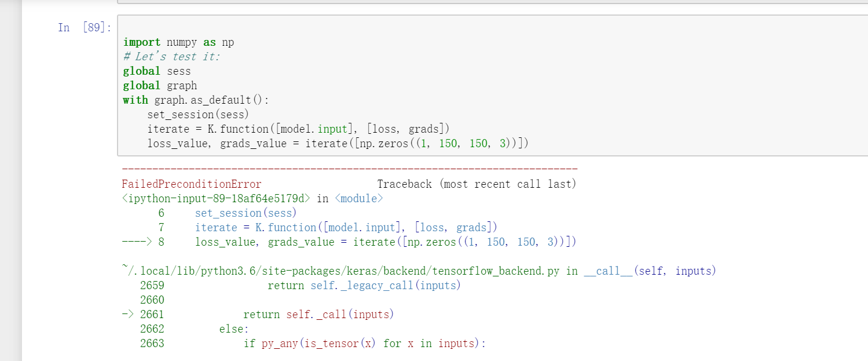868x361 pixels.
Task: Click the 'with graph.as_default():' line
Action: click(x=196, y=100)
